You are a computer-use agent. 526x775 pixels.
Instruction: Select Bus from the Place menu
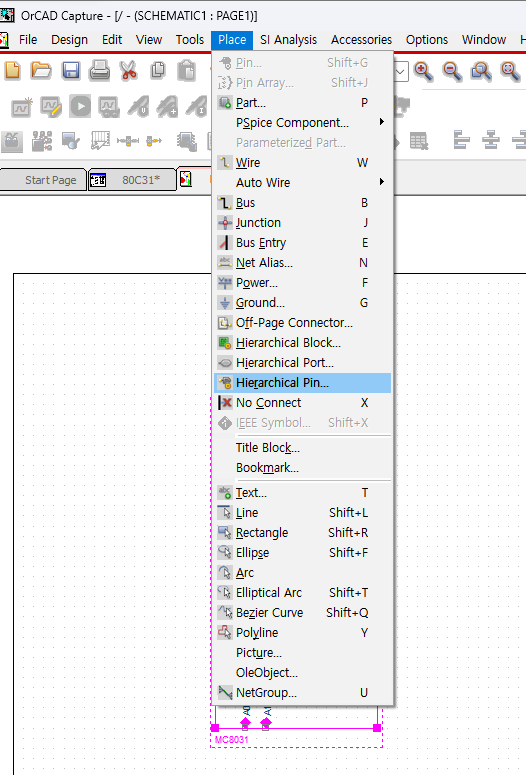(303, 203)
